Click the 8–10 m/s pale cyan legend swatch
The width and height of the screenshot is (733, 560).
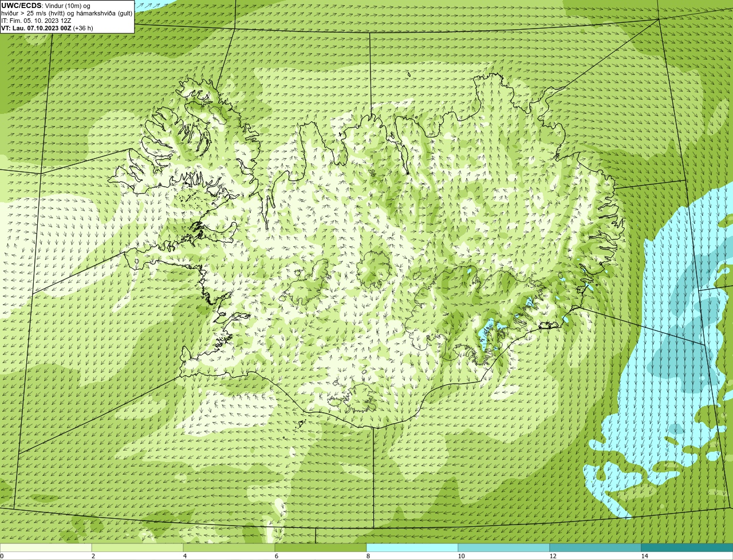click(x=412, y=547)
